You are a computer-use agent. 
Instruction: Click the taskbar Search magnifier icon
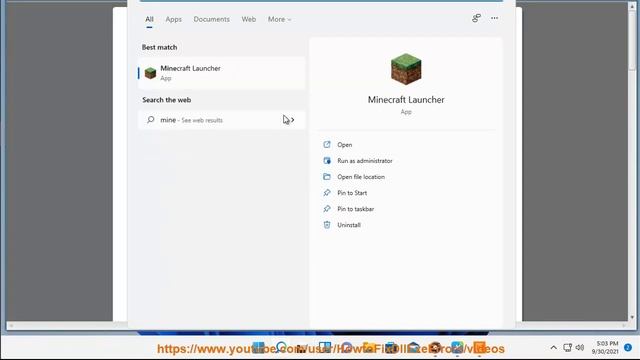point(281,348)
